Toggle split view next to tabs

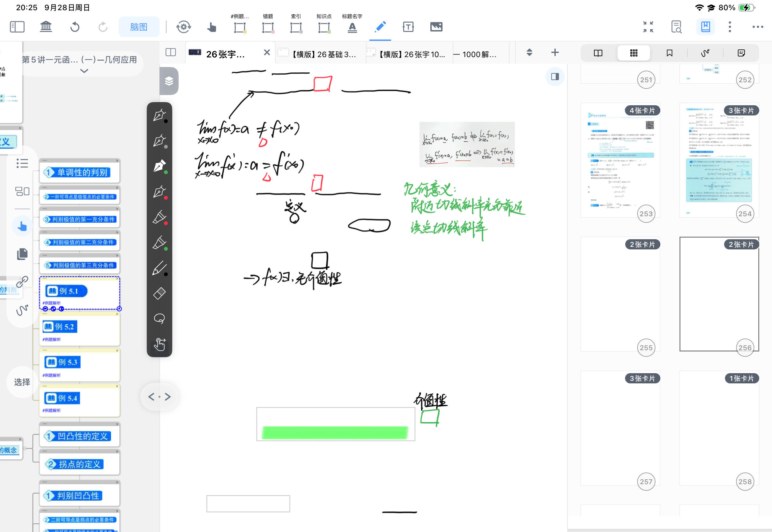point(171,52)
